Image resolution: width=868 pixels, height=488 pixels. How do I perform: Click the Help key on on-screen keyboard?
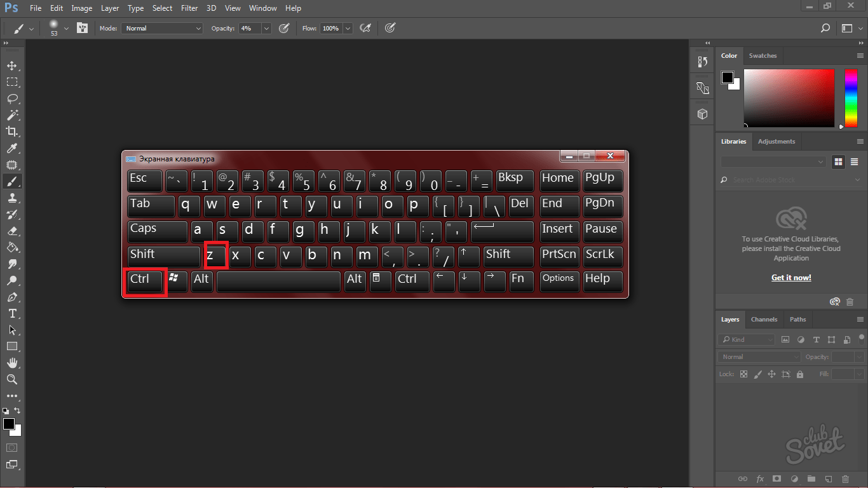pyautogui.click(x=603, y=281)
